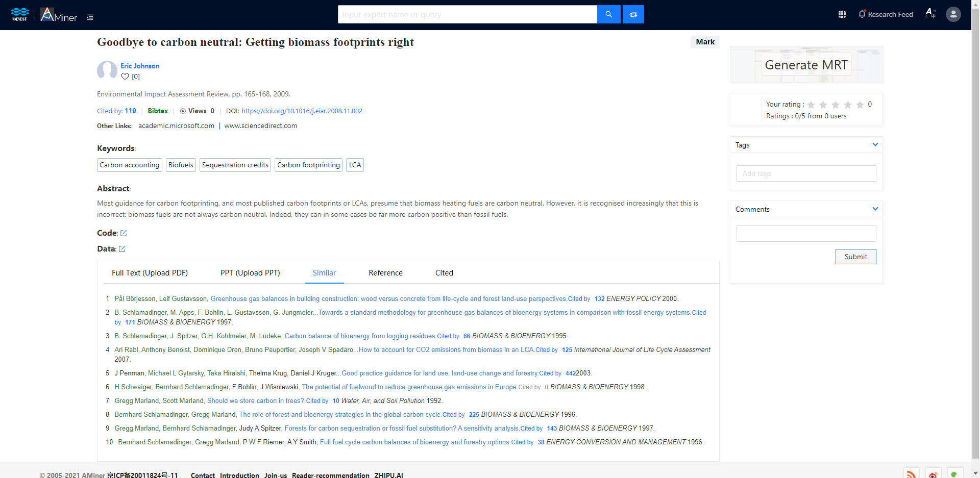The height and width of the screenshot is (478, 980).
Task: Focus the expert name search field
Action: pos(468,14)
